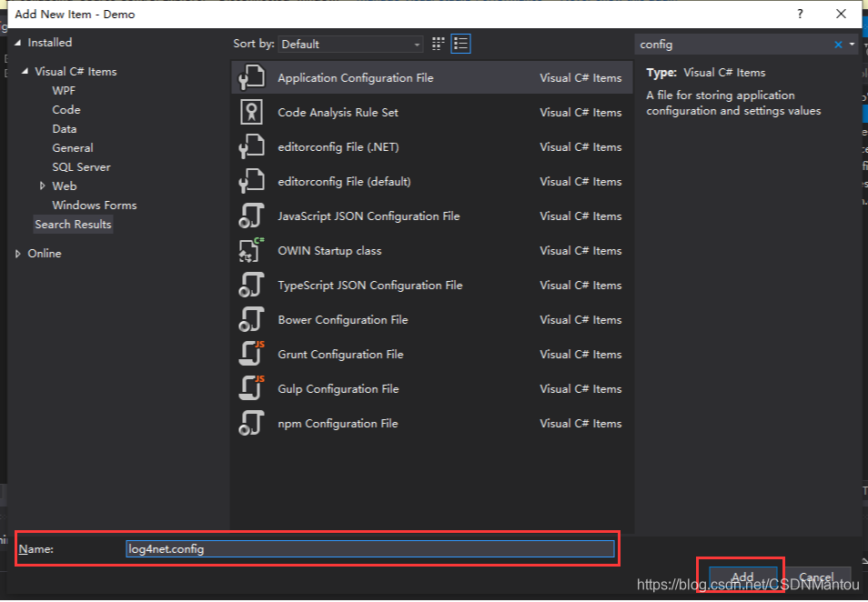Select Bower Configuration File name

(x=343, y=320)
